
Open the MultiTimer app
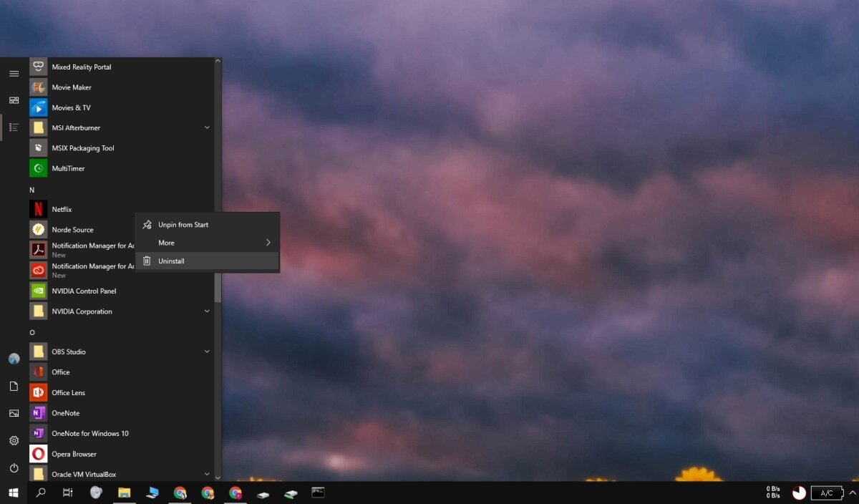point(69,168)
